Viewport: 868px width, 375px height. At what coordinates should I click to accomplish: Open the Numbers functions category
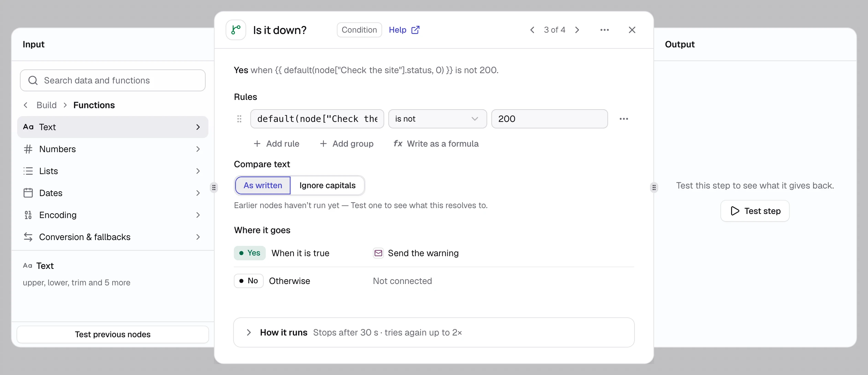pos(113,149)
